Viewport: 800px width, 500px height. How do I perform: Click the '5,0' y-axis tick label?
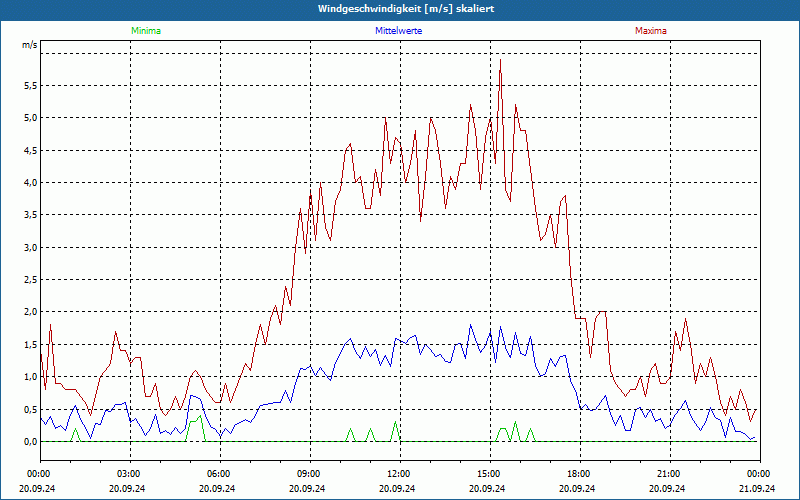pos(31,118)
